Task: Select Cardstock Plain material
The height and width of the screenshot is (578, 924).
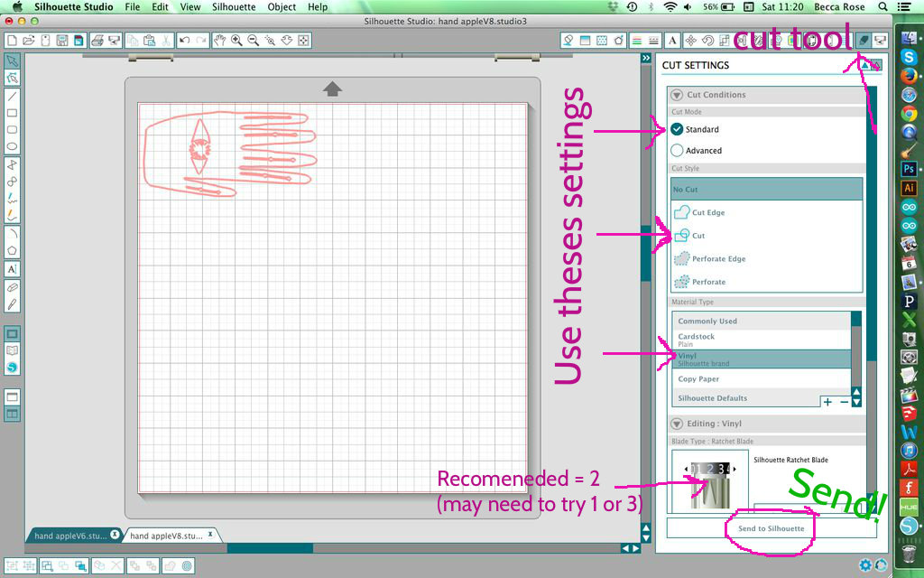Action: [x=762, y=340]
